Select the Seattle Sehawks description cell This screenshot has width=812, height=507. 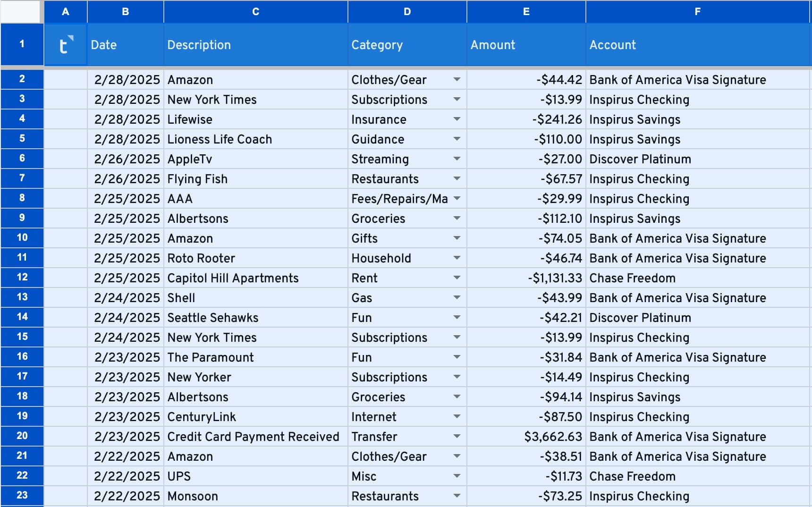coord(256,318)
